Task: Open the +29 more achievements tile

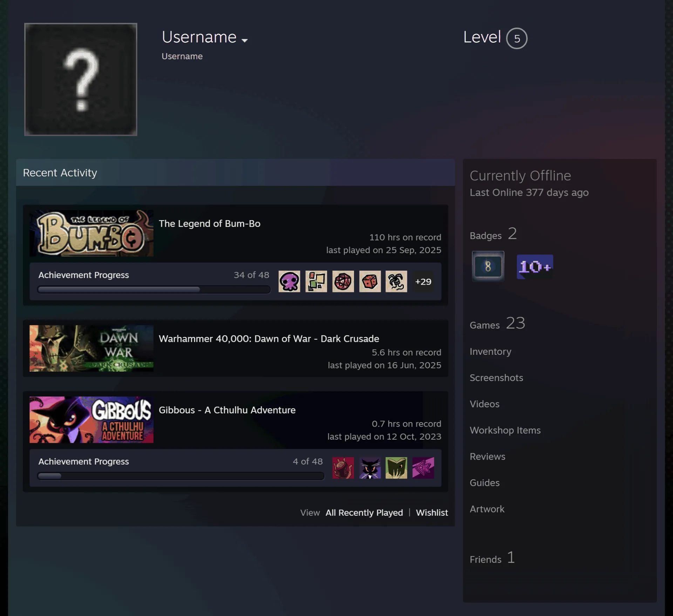Action: pos(423,282)
